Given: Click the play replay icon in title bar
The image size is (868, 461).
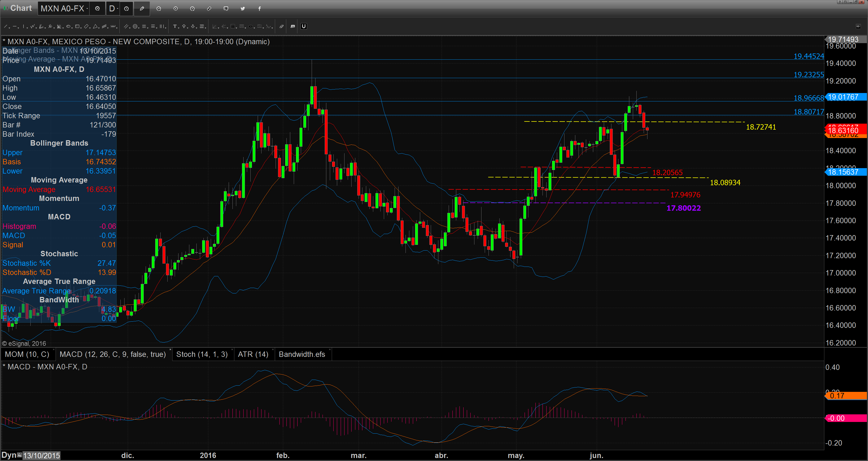Looking at the screenshot, I should tap(175, 9).
